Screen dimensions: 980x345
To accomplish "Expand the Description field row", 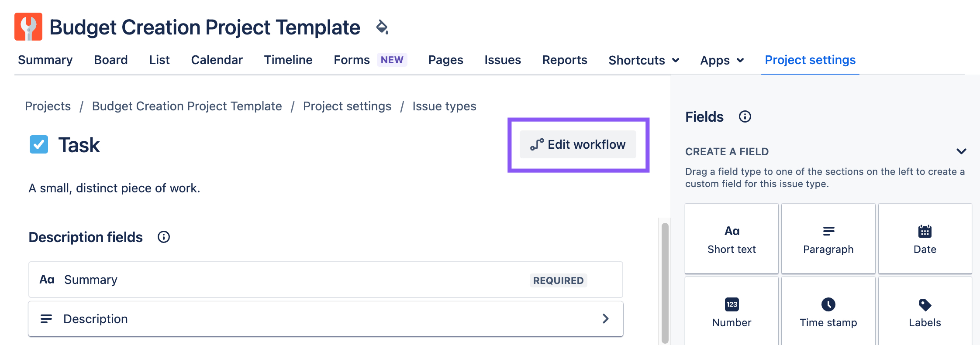I will pos(605,319).
